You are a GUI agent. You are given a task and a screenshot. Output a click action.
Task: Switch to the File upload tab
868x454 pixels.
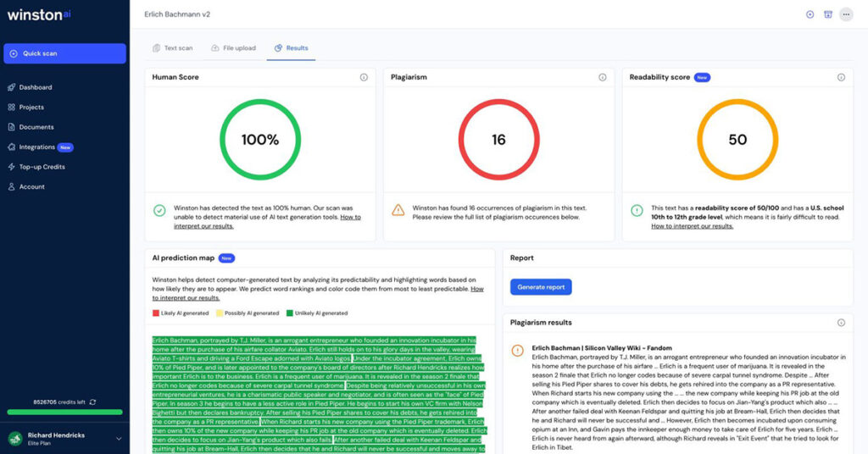(233, 48)
